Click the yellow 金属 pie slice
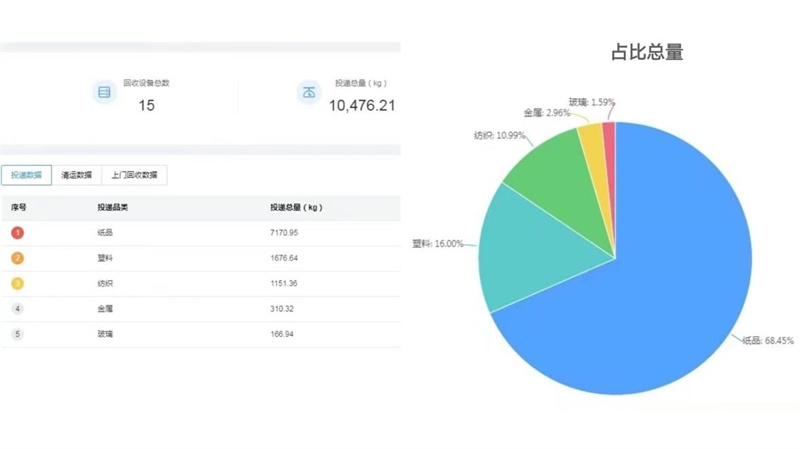Screen dimensions: 800x449 (x=594, y=145)
